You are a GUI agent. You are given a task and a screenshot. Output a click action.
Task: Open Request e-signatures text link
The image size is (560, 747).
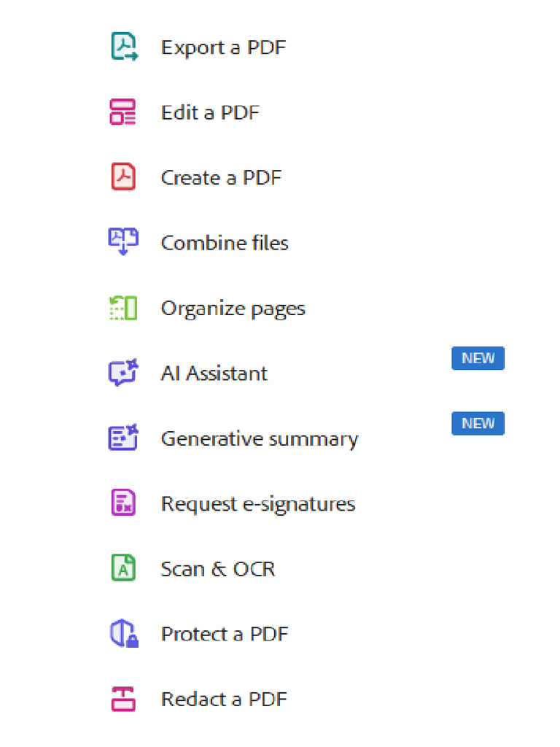[x=258, y=503]
